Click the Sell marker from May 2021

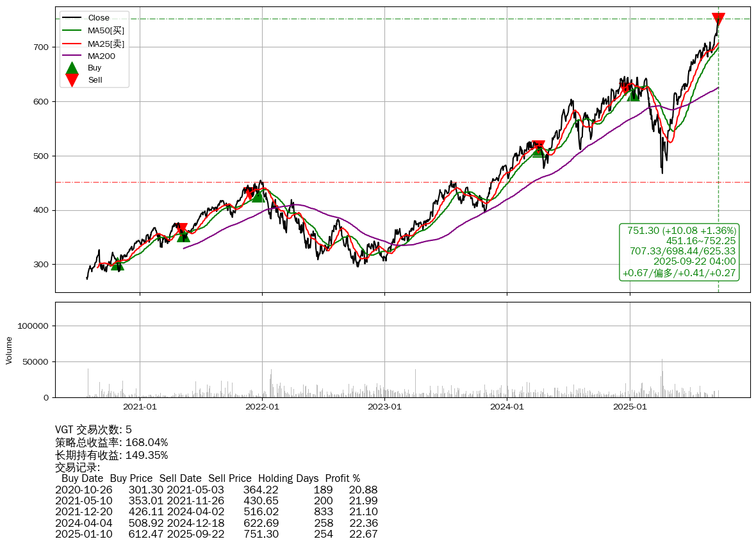(182, 229)
